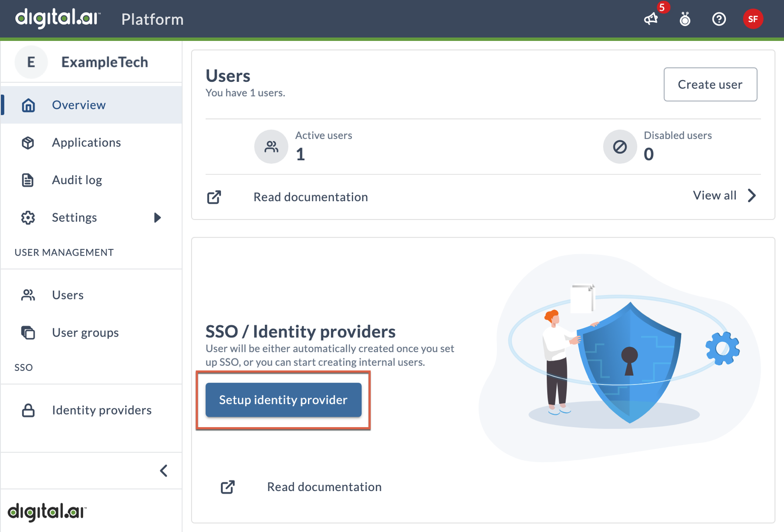Click the SSO / Identity providers heading

click(x=301, y=331)
